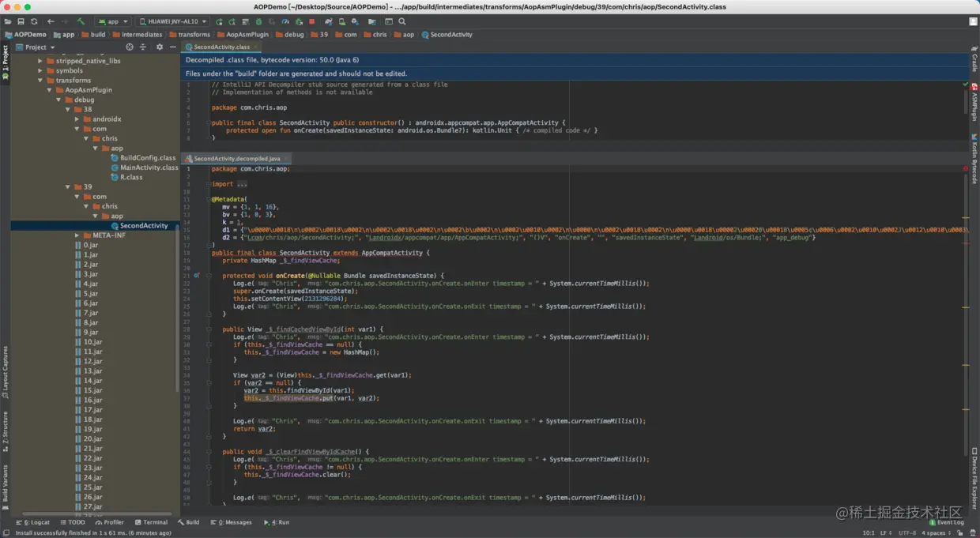Switch to the SecondActivity.decompiled.java tab
The height and width of the screenshot is (538, 980).
click(x=236, y=158)
